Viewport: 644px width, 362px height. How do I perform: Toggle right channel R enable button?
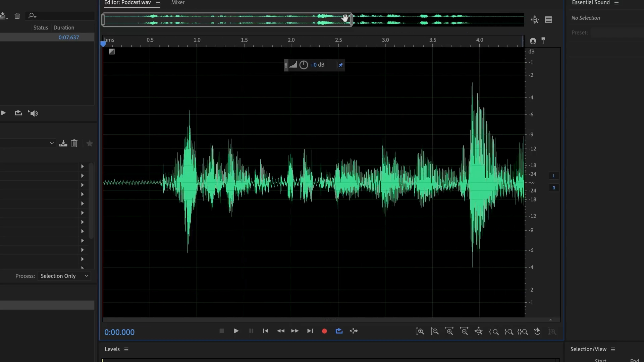tap(554, 188)
